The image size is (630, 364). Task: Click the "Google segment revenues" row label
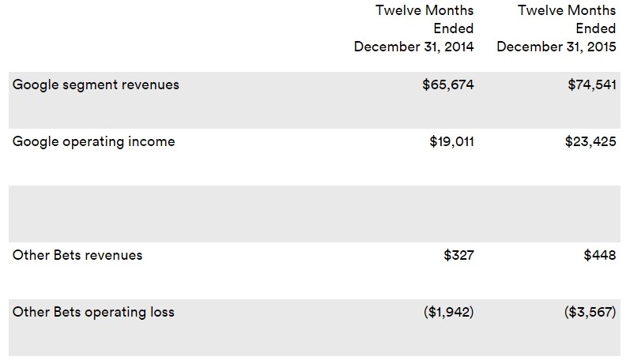[x=96, y=84]
